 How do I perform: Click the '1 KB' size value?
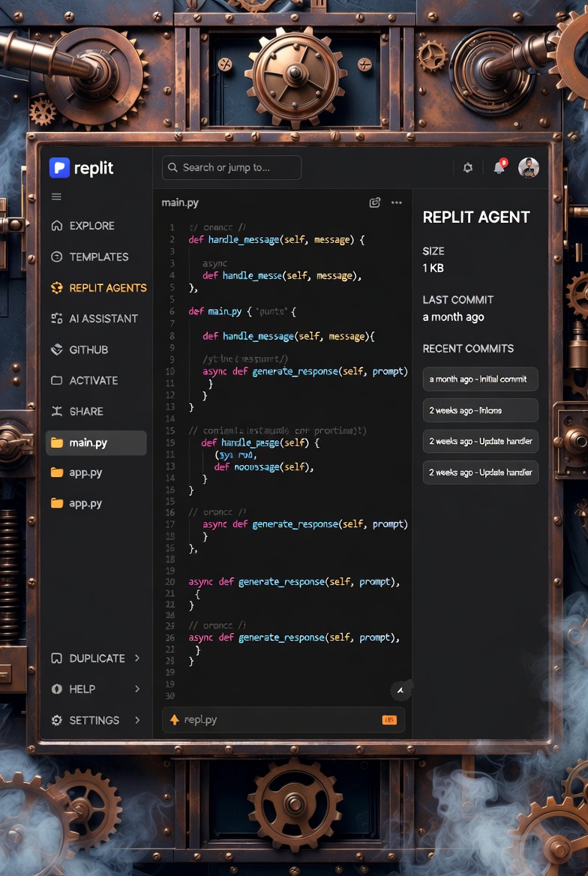point(433,268)
